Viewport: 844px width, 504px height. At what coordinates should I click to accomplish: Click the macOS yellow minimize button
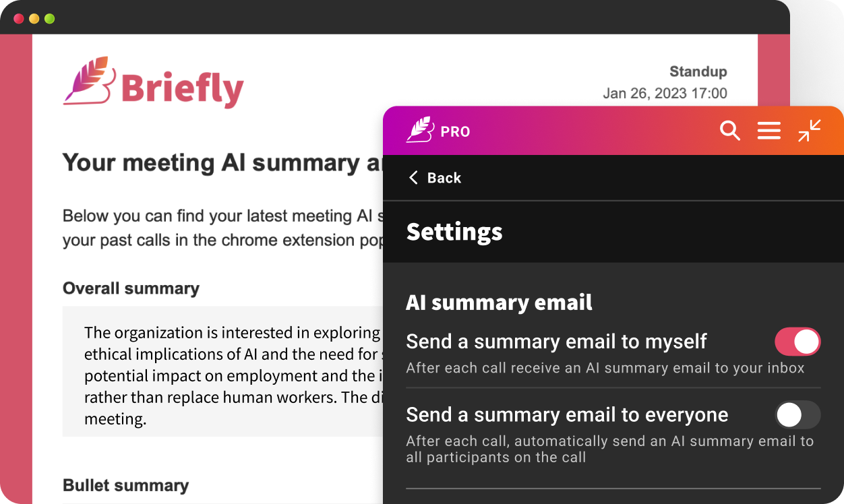32,18
